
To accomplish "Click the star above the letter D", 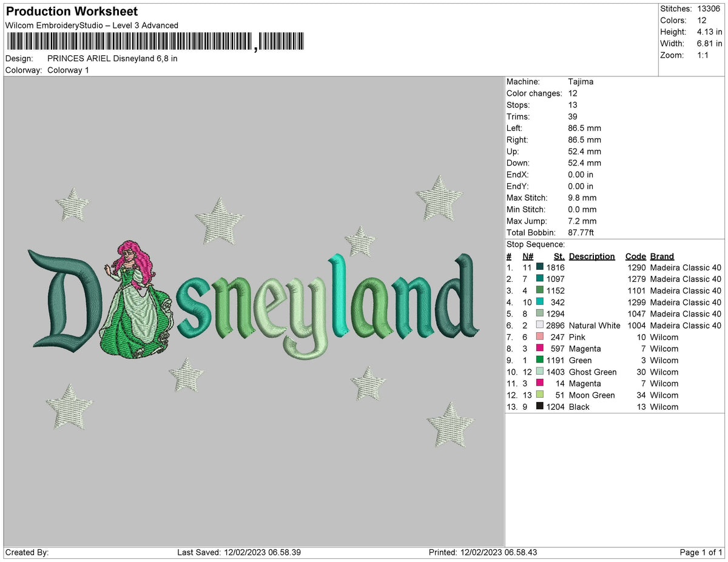I will [x=73, y=204].
